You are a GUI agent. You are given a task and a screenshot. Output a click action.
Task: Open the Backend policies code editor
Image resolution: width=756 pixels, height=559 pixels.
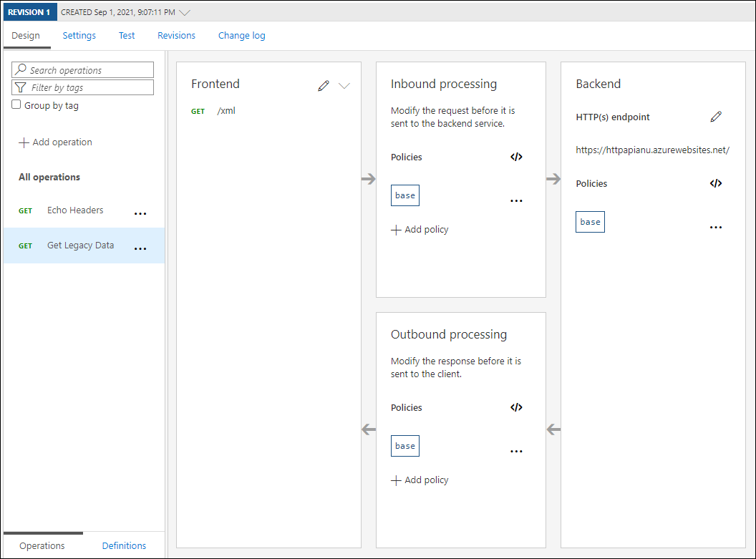coord(715,183)
